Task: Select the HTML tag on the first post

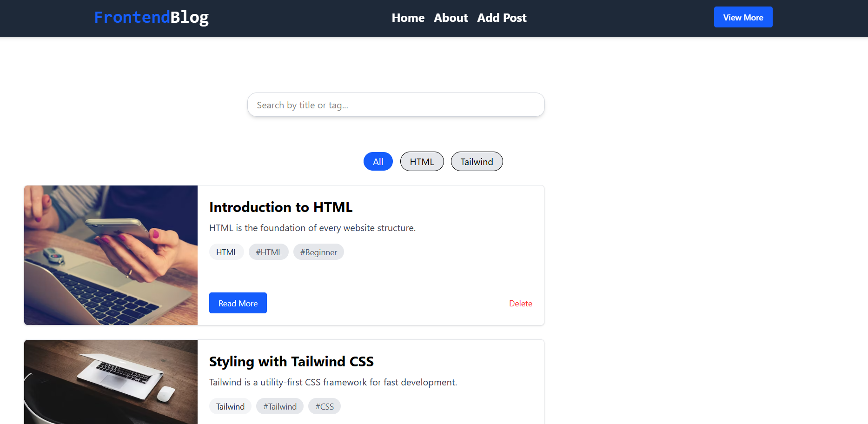Action: tap(226, 252)
